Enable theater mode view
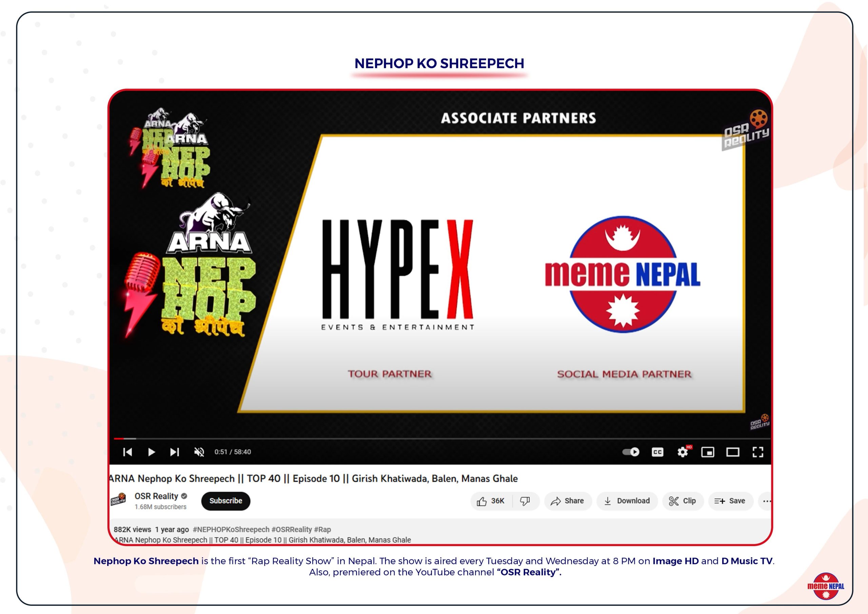This screenshot has height=614, width=868. tap(733, 452)
